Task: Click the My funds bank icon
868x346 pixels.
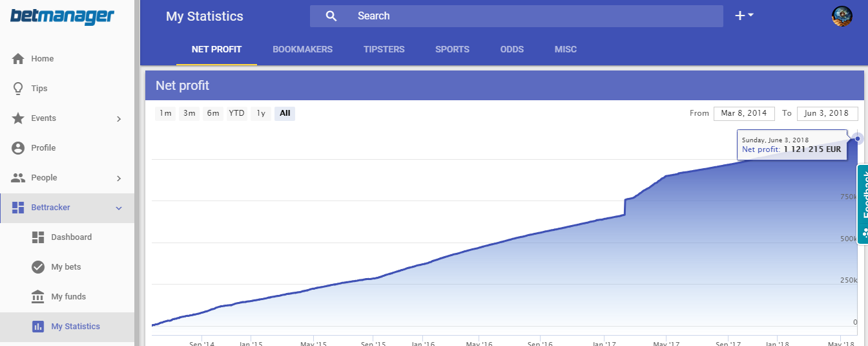Action: [38, 297]
